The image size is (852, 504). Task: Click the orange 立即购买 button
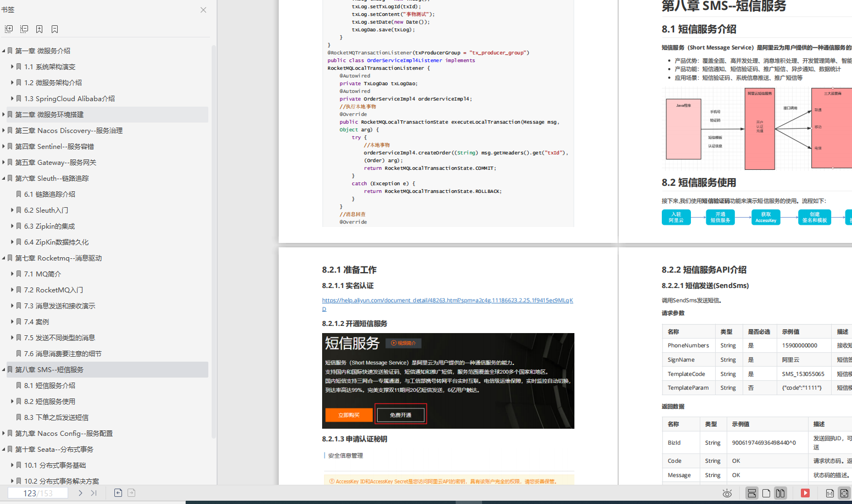click(x=348, y=415)
